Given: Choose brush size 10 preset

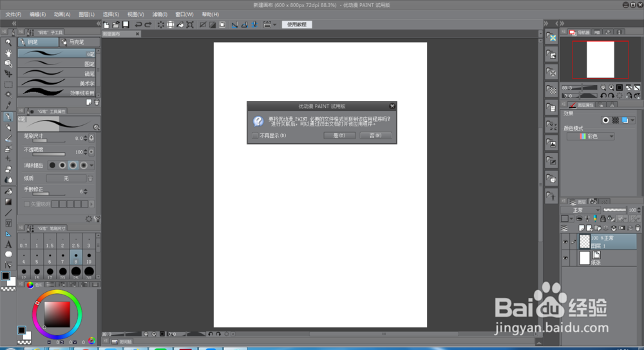Looking at the screenshot, I should click(89, 258).
